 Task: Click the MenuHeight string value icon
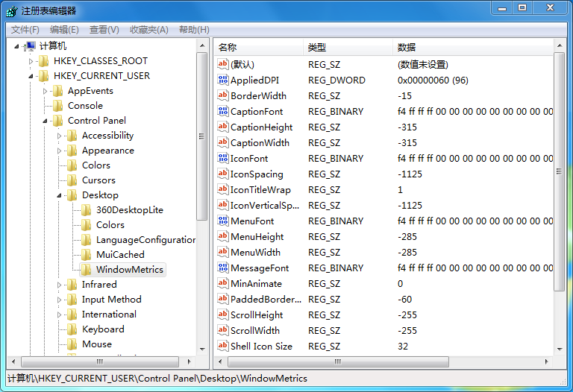[x=222, y=236]
